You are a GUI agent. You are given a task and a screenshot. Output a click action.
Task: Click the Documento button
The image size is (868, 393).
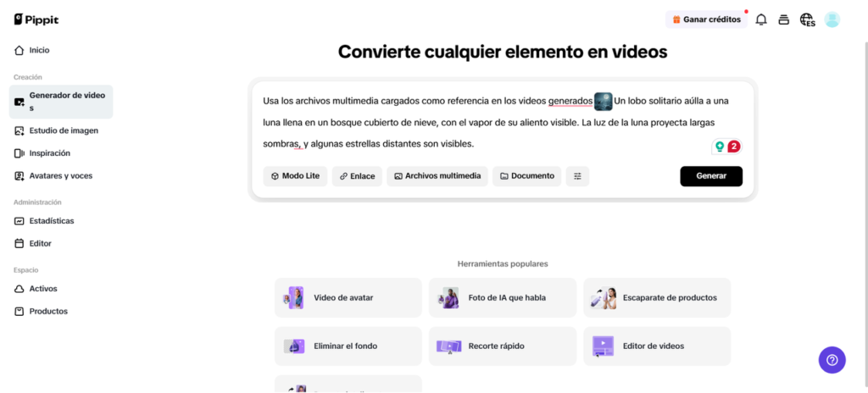click(x=526, y=176)
